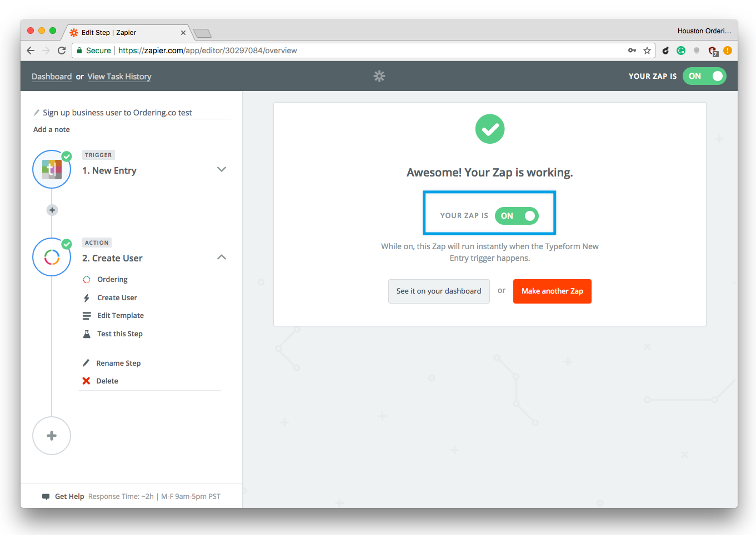Open the Test this Step substep

click(x=119, y=334)
